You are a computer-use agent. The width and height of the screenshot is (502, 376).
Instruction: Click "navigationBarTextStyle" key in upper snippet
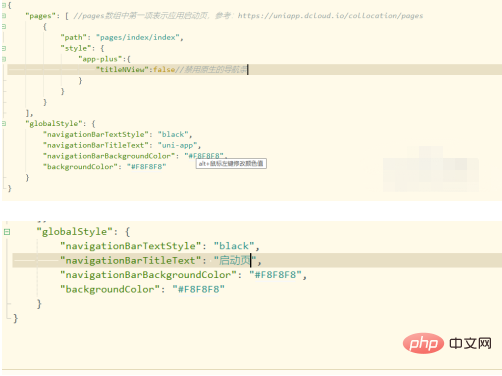tap(96, 134)
